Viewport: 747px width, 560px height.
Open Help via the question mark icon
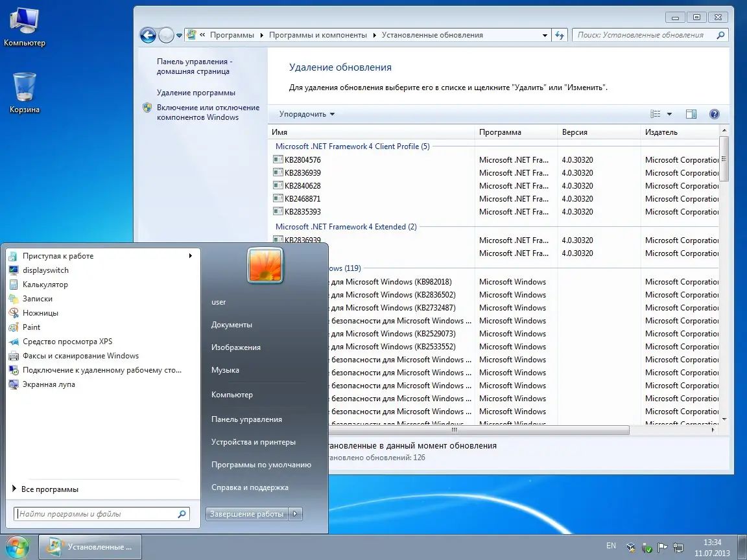(x=714, y=113)
